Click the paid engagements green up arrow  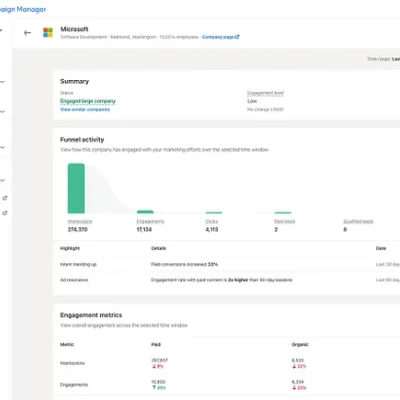pyautogui.click(x=154, y=388)
